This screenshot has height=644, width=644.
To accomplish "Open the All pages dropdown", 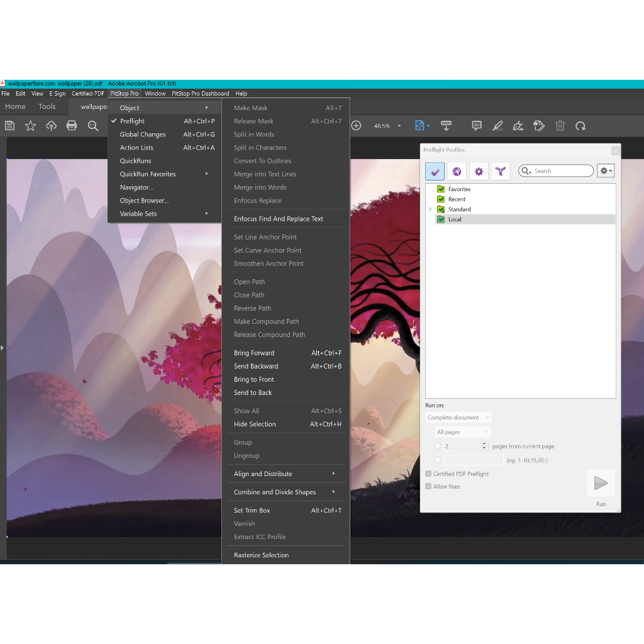I will [x=462, y=432].
